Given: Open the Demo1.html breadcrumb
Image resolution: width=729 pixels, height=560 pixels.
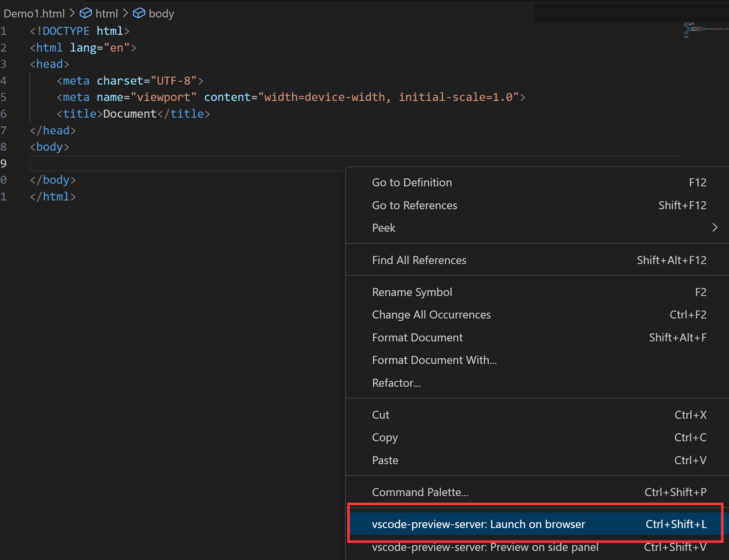Looking at the screenshot, I should coord(34,13).
